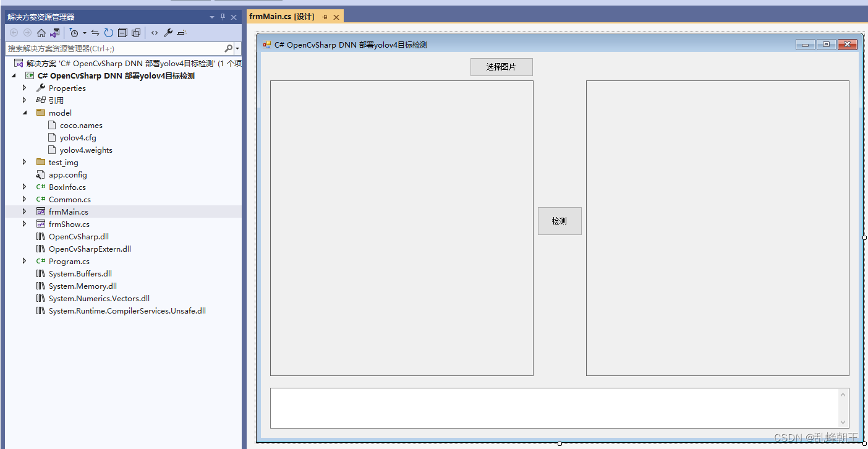Image resolution: width=868 pixels, height=449 pixels.
Task: Open the pending changes filter dropdown arrow
Action: 84,33
